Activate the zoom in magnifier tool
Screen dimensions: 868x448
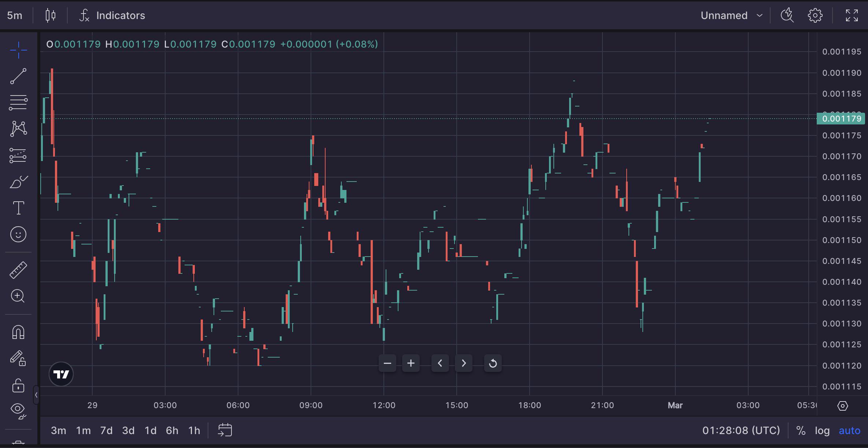(x=18, y=296)
